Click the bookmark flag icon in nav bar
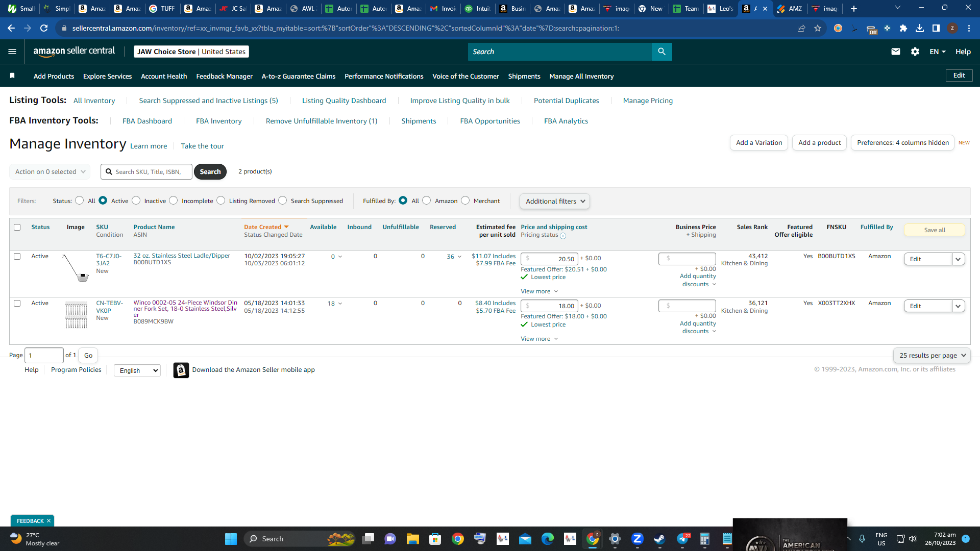The width and height of the screenshot is (980, 551). pos(12,76)
